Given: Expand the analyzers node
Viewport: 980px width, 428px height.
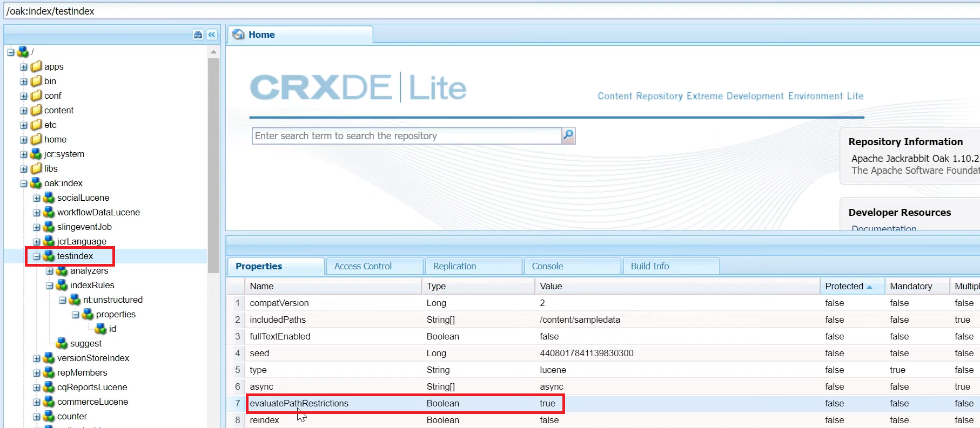Looking at the screenshot, I should tap(50, 271).
